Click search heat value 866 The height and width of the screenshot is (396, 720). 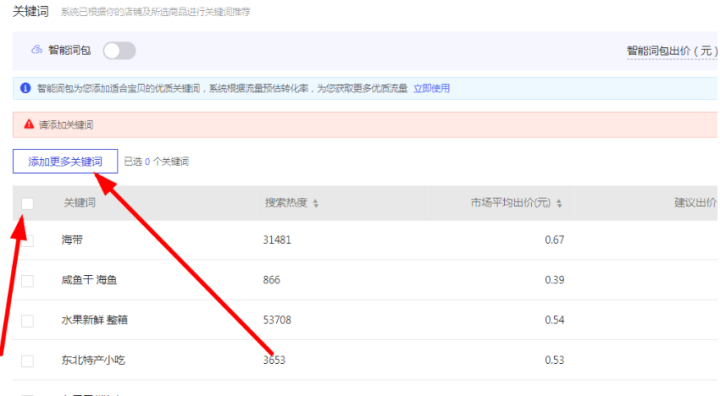tap(271, 280)
